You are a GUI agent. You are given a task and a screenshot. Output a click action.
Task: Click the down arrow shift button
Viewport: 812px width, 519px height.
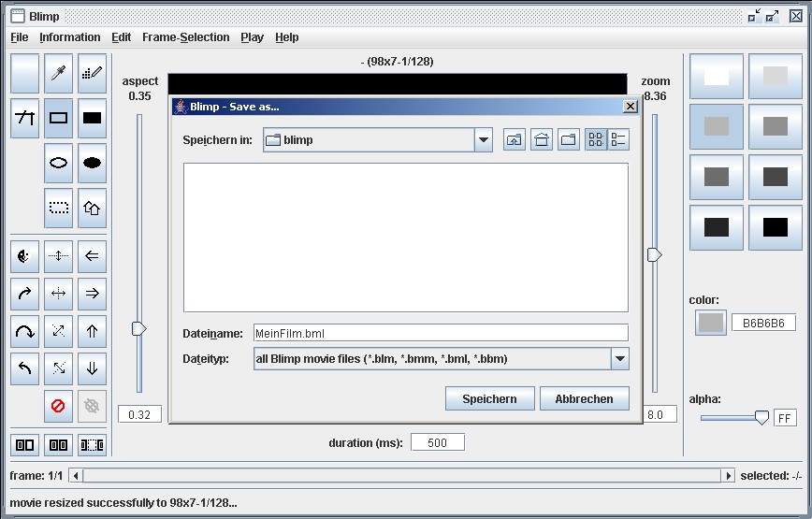coord(93,368)
